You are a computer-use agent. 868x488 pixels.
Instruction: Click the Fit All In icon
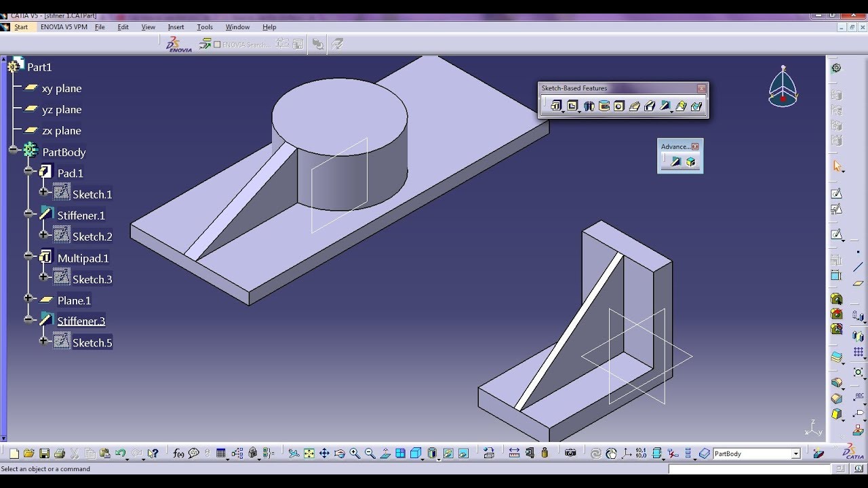point(309,453)
